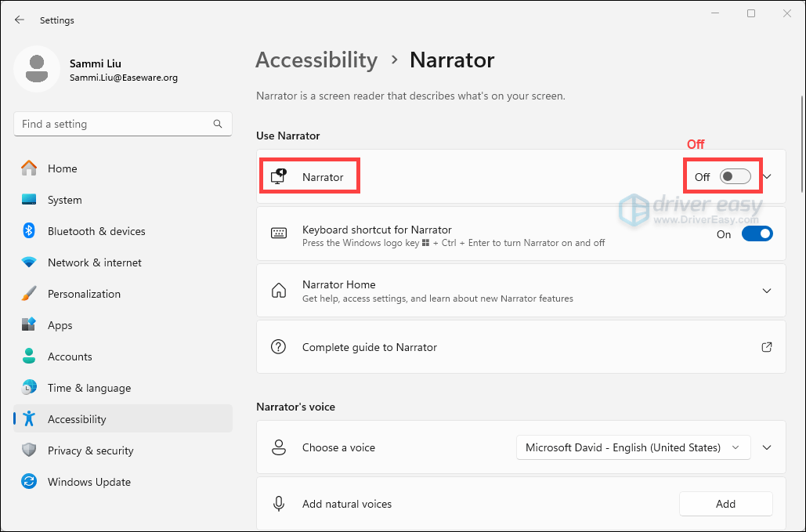806x532 pixels.
Task: Expand the Narrator Home section
Action: (767, 291)
